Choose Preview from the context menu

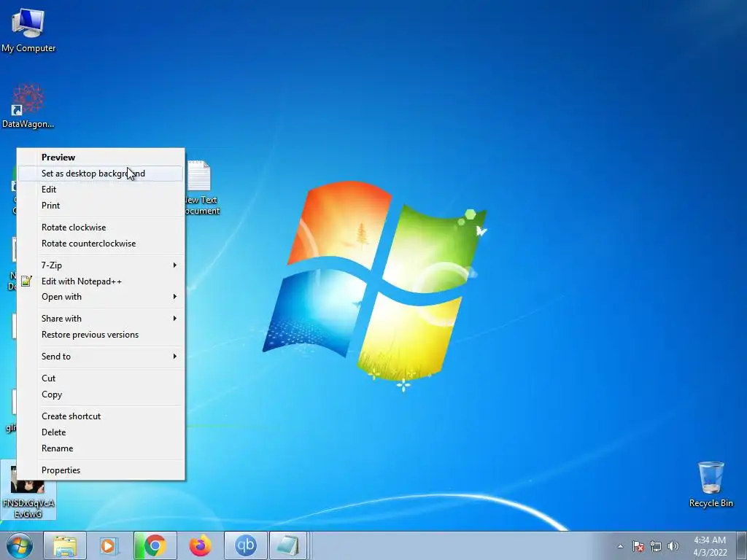pyautogui.click(x=101, y=157)
